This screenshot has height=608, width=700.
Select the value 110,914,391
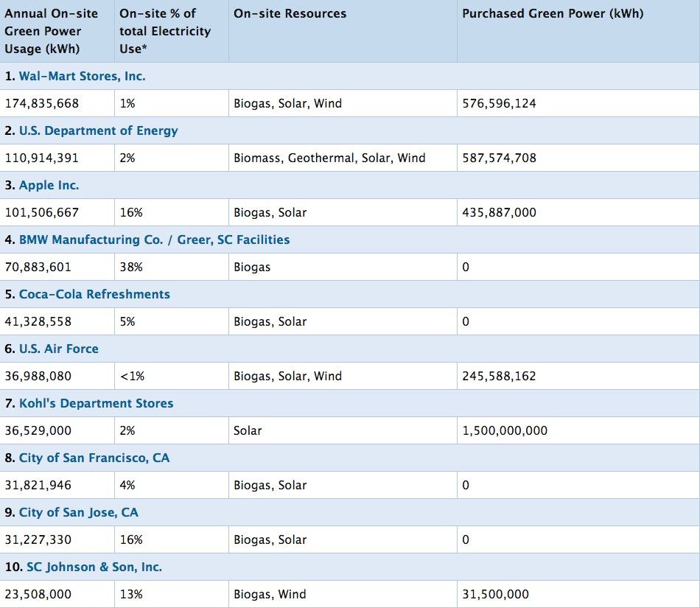coord(42,158)
